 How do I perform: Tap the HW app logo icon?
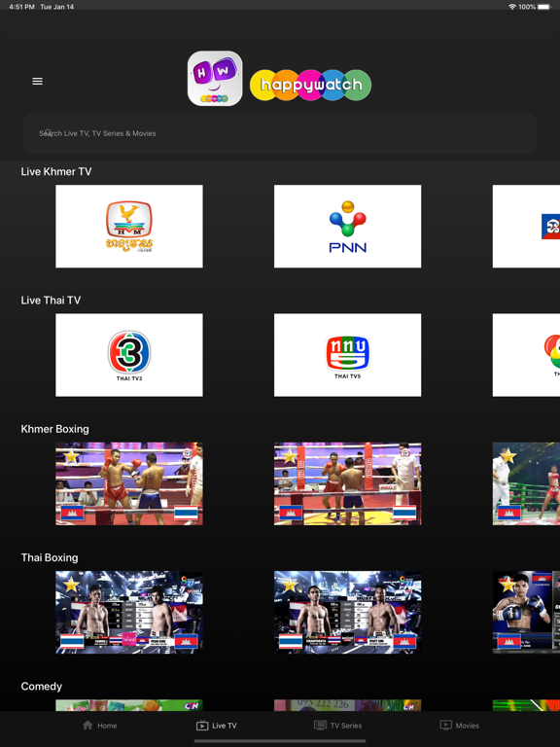215,79
